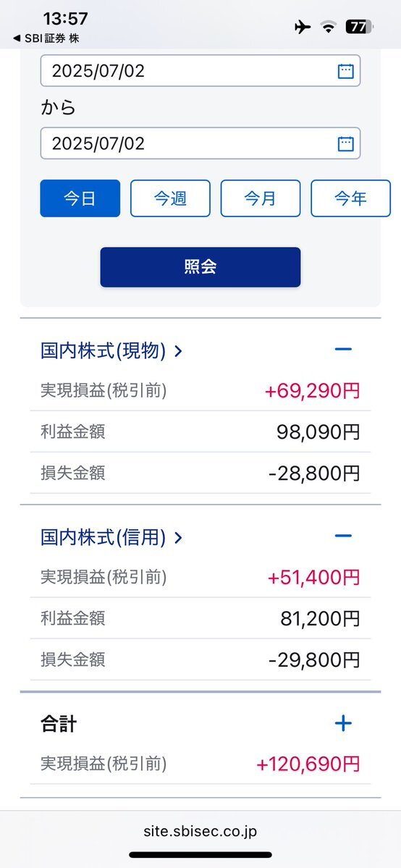The height and width of the screenshot is (868, 401).
Task: Focus the second 2025/07/02 date input
Action: [200, 143]
